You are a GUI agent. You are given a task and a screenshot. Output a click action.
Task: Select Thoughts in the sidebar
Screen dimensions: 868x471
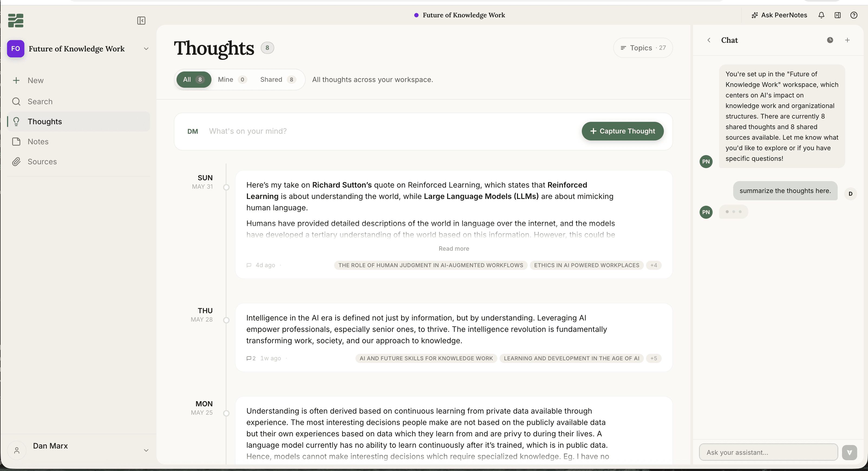click(78, 121)
